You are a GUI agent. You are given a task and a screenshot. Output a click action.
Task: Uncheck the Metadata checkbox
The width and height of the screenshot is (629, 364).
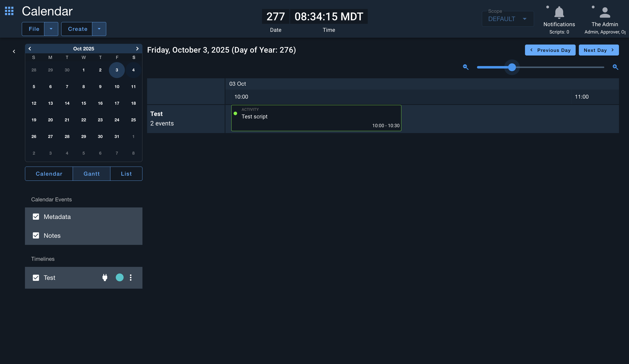36,216
